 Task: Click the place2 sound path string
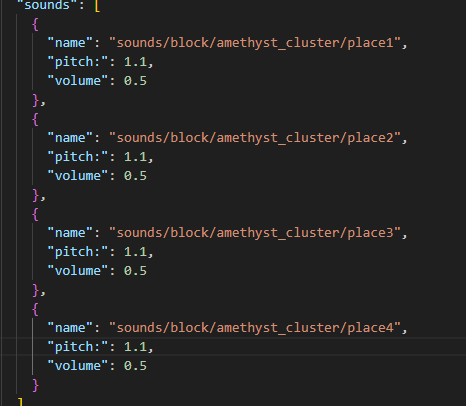255,138
